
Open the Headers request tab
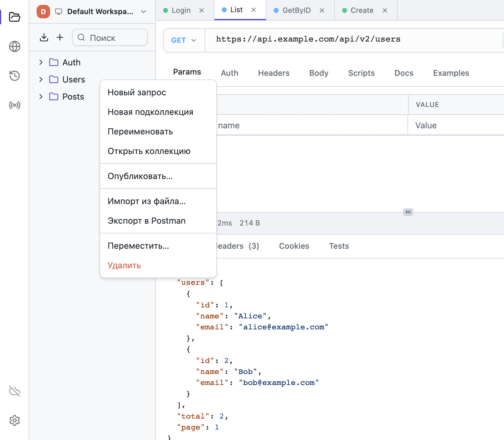[x=274, y=73]
